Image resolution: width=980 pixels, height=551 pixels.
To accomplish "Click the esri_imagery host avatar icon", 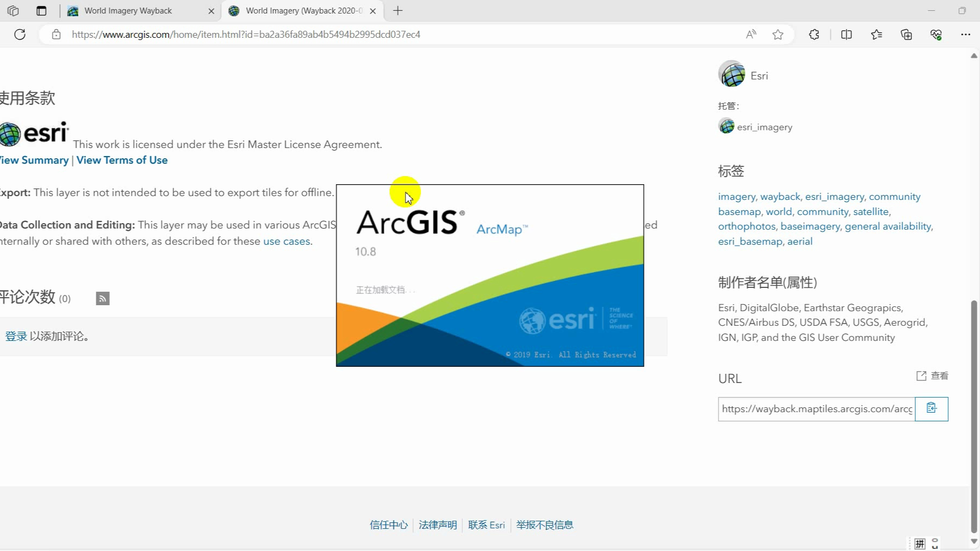I will click(x=726, y=126).
